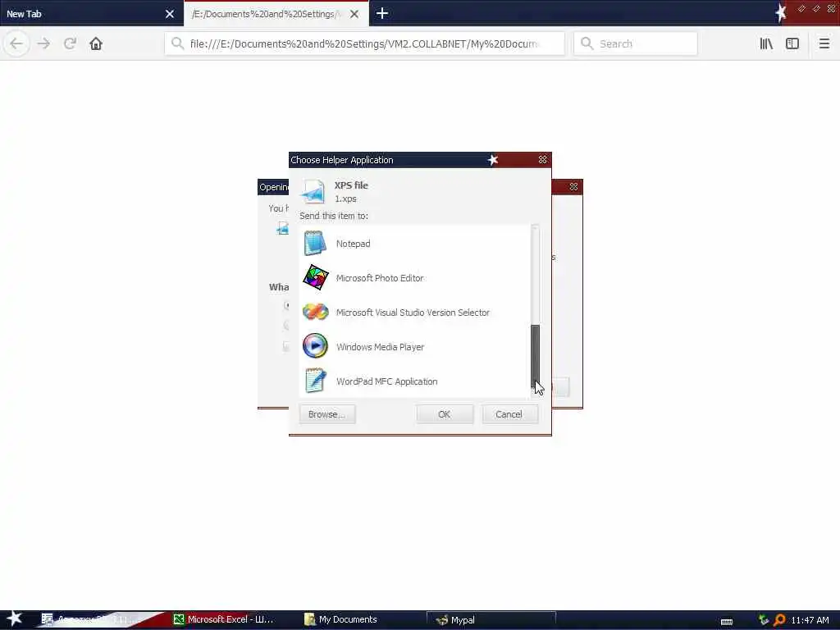Go back with browser back arrow

click(x=16, y=43)
